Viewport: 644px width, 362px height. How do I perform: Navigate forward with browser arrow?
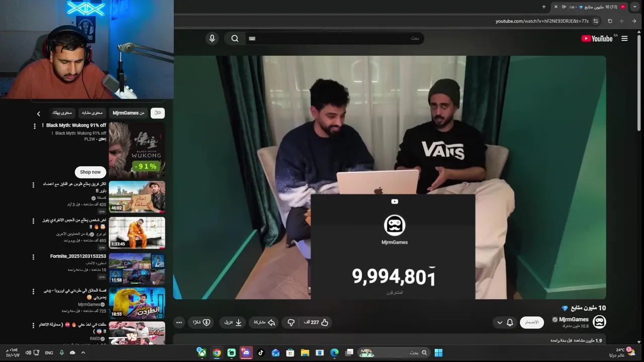click(622, 21)
